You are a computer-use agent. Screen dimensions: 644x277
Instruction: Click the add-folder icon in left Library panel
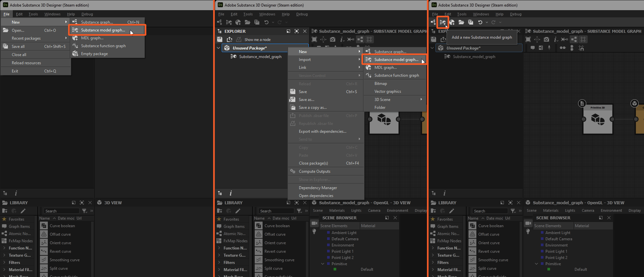[x=5, y=211]
